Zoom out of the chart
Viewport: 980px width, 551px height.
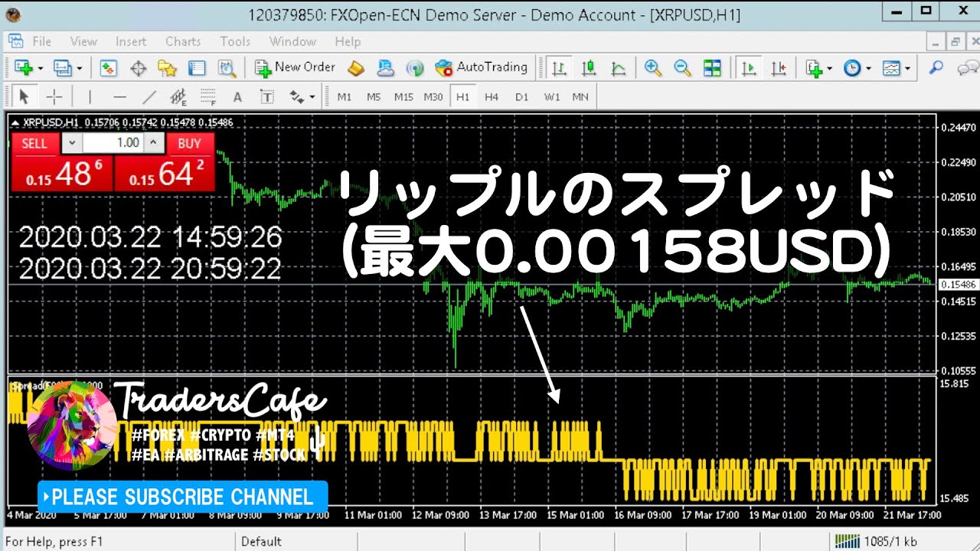click(682, 68)
